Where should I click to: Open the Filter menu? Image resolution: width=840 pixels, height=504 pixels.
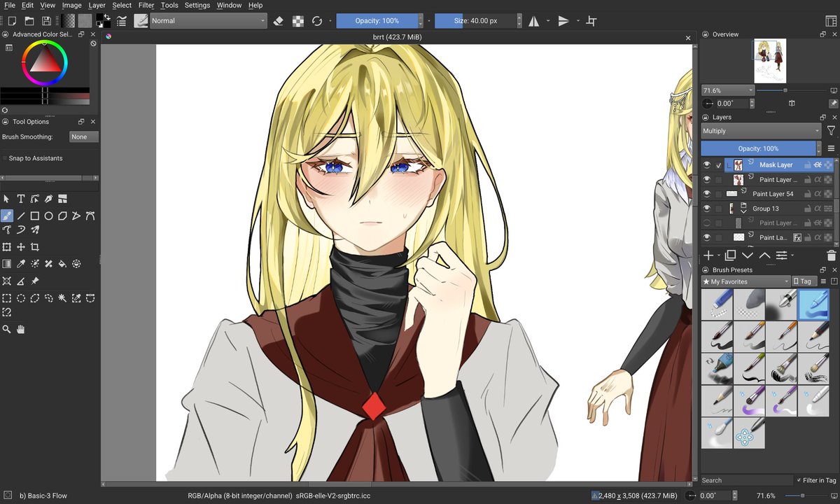(146, 5)
